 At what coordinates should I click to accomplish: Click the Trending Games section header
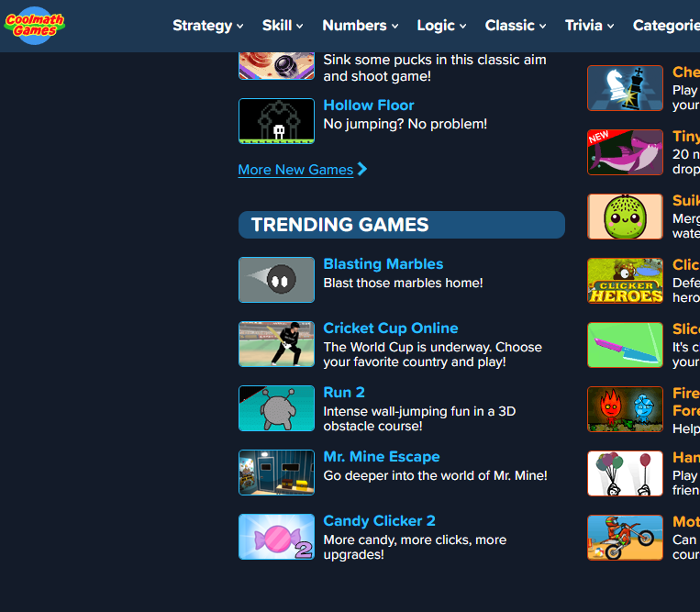(x=402, y=225)
